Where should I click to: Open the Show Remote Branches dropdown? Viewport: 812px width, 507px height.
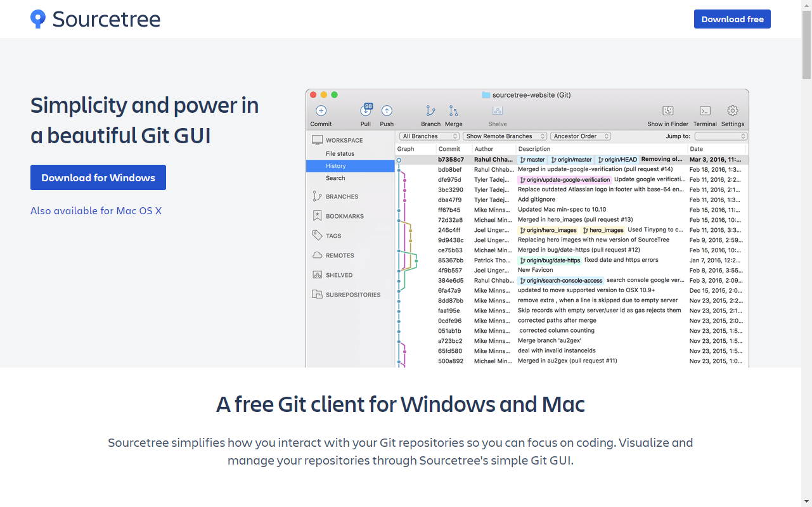coord(505,136)
